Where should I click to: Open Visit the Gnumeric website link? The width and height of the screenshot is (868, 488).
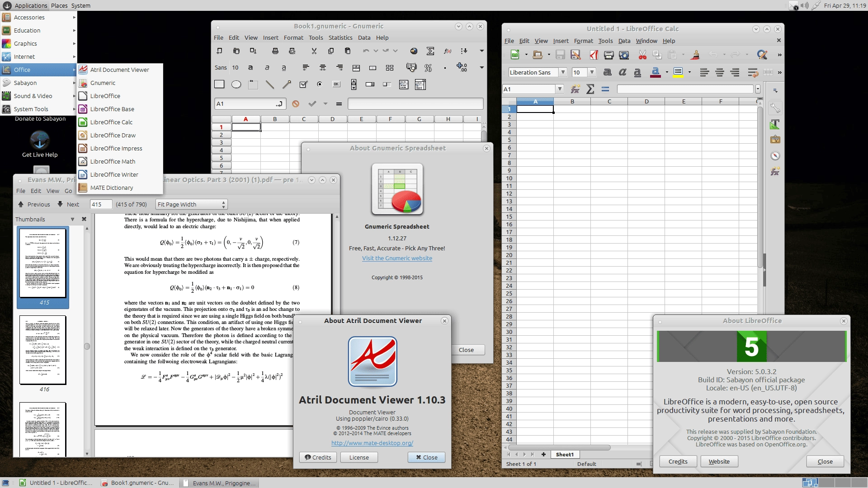[397, 258]
